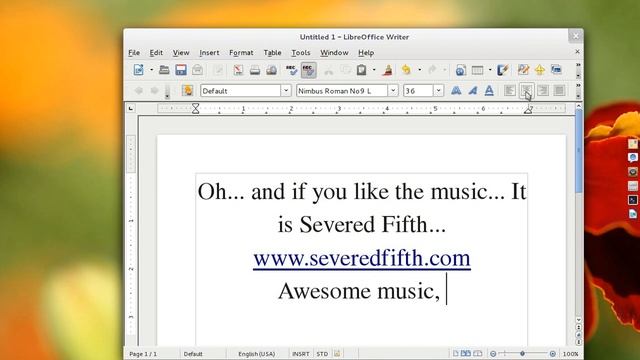This screenshot has width=640, height=360.
Task: Apply Bold formatting
Action: pyautogui.click(x=456, y=91)
